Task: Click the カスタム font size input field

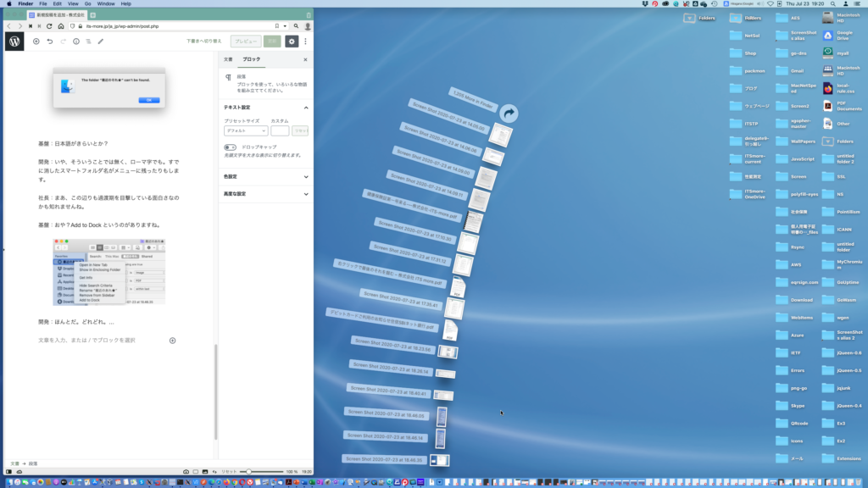Action: (x=280, y=130)
